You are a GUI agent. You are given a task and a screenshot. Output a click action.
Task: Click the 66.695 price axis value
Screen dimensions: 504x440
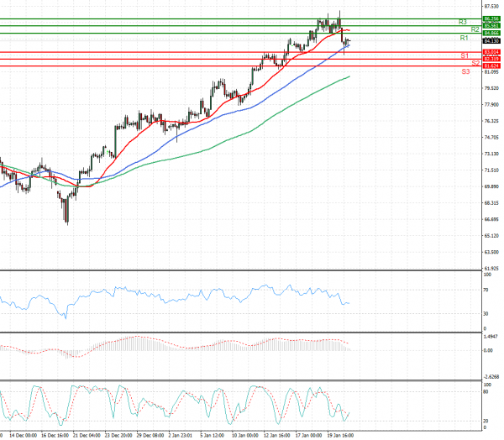[x=491, y=219]
